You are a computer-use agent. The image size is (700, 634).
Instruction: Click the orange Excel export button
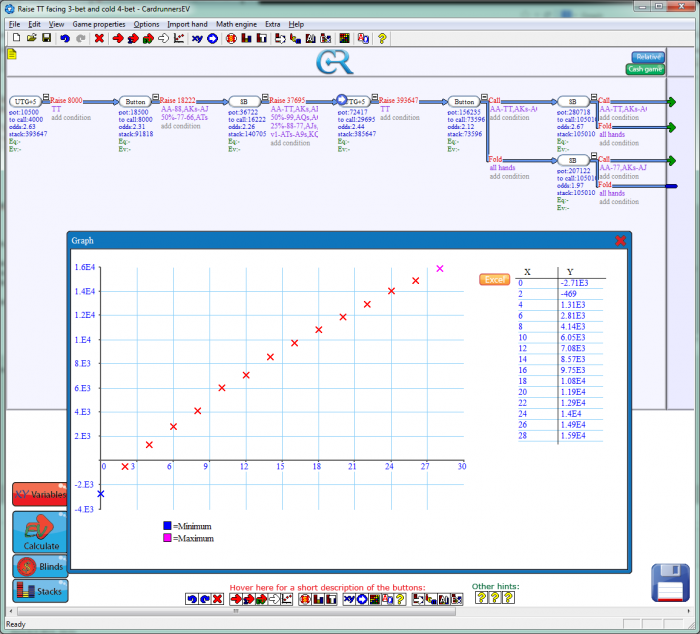click(x=494, y=279)
